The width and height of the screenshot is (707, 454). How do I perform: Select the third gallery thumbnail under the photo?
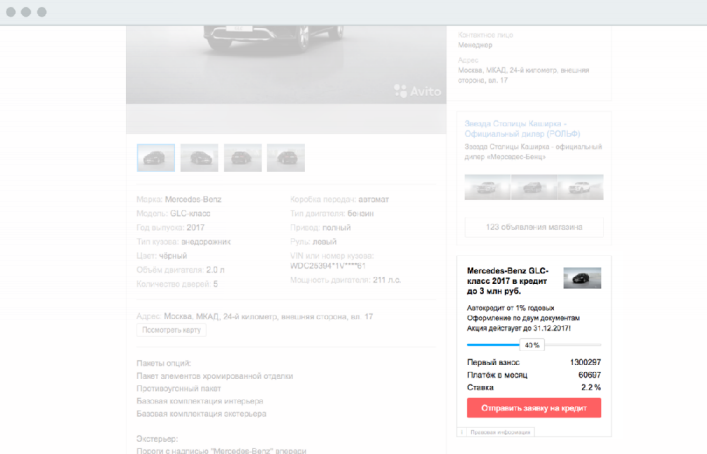coord(243,158)
